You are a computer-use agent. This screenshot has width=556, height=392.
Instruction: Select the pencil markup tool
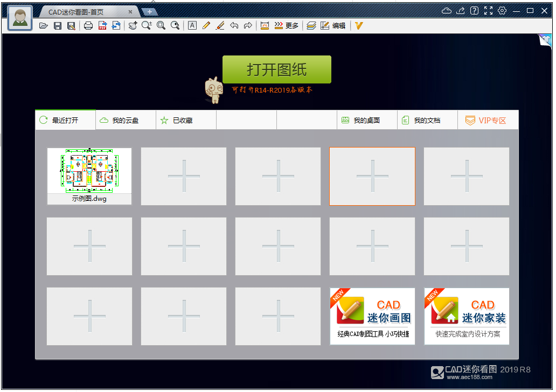tap(206, 25)
